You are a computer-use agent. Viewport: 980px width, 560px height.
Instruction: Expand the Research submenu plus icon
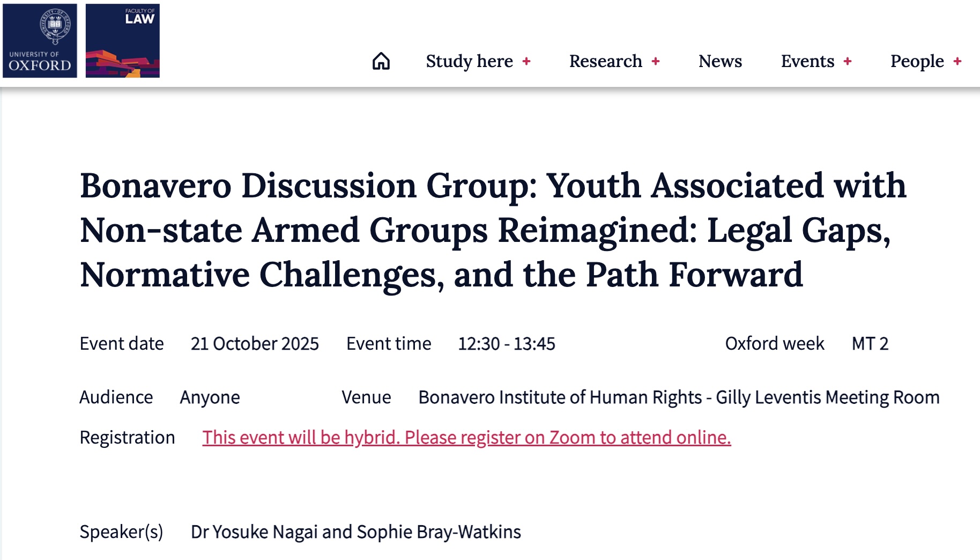pyautogui.click(x=655, y=61)
